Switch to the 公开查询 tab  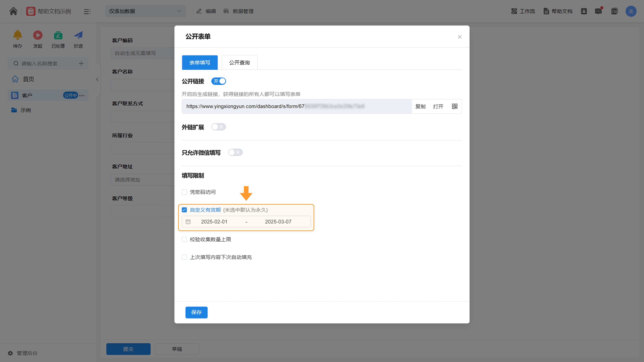pyautogui.click(x=239, y=63)
